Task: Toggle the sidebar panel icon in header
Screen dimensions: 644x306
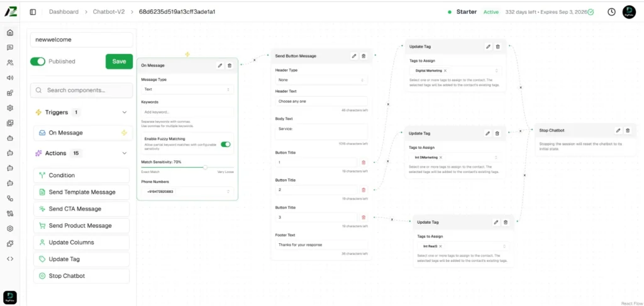Action: [x=33, y=12]
